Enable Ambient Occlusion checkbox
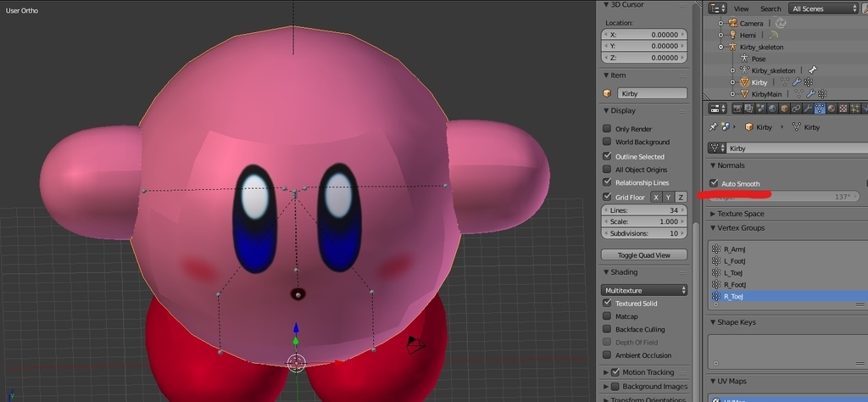 click(607, 355)
